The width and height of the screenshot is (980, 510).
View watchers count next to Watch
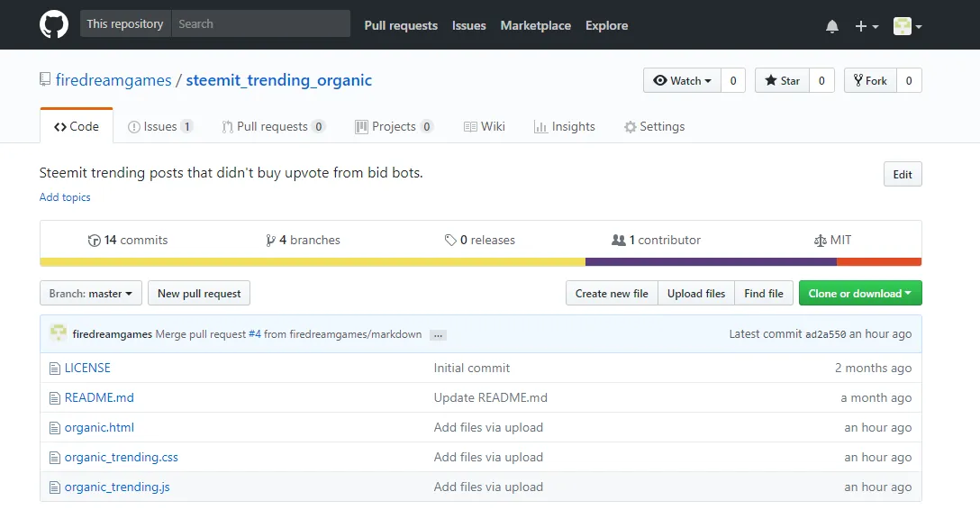tap(733, 80)
